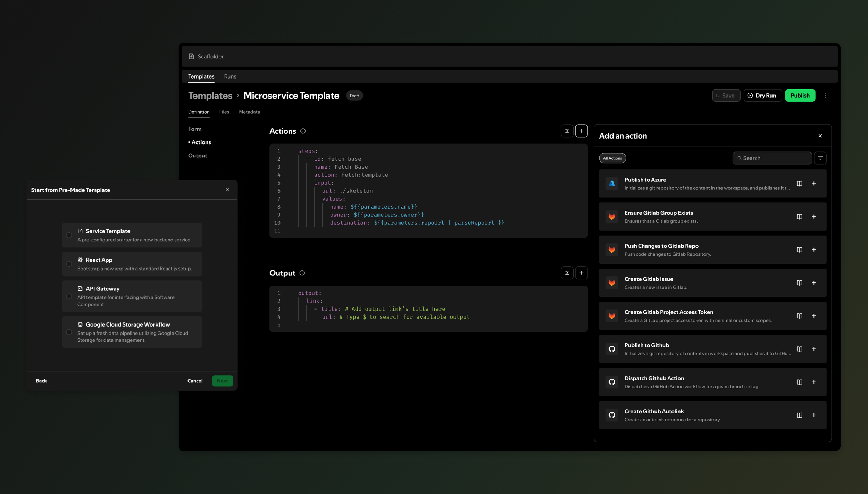Screen dimensions: 868x494
Task: Switch to the Runs tab
Action: pyautogui.click(x=230, y=76)
